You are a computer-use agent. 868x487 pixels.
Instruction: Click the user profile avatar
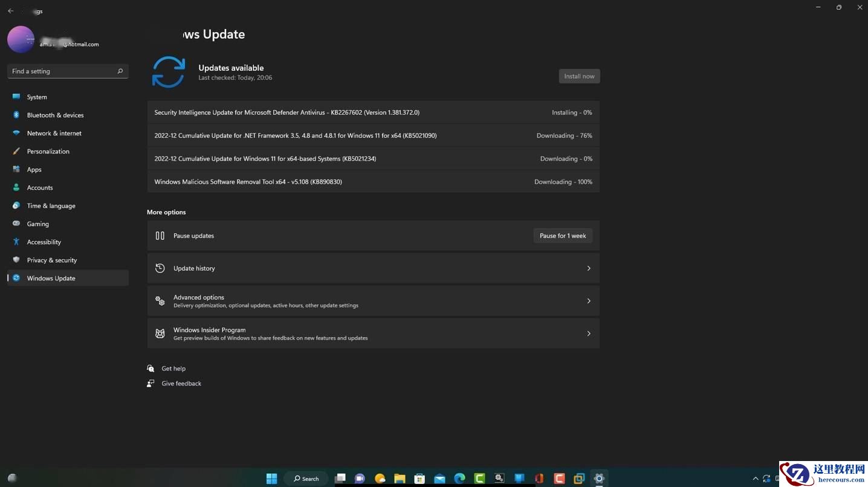[21, 39]
